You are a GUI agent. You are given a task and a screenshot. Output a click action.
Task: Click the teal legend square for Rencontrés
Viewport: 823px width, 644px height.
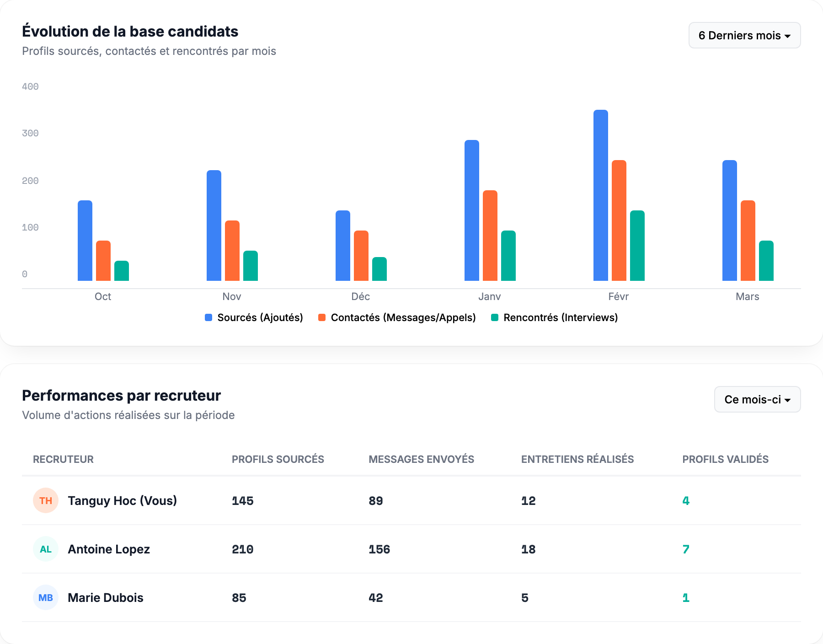(x=495, y=317)
